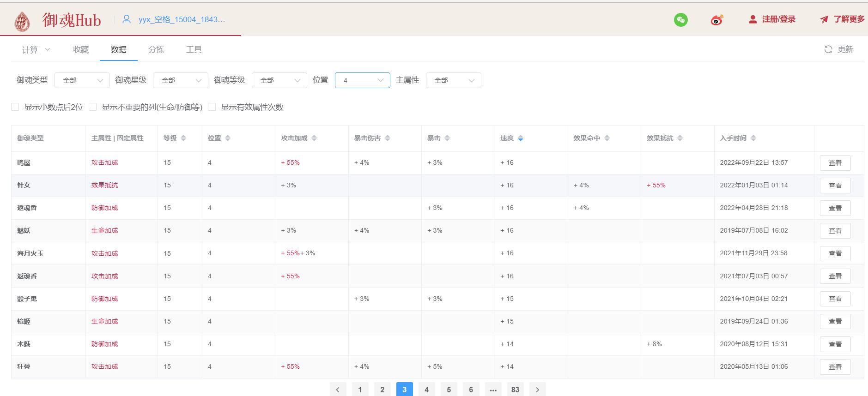Jump to last page 83

(515, 390)
